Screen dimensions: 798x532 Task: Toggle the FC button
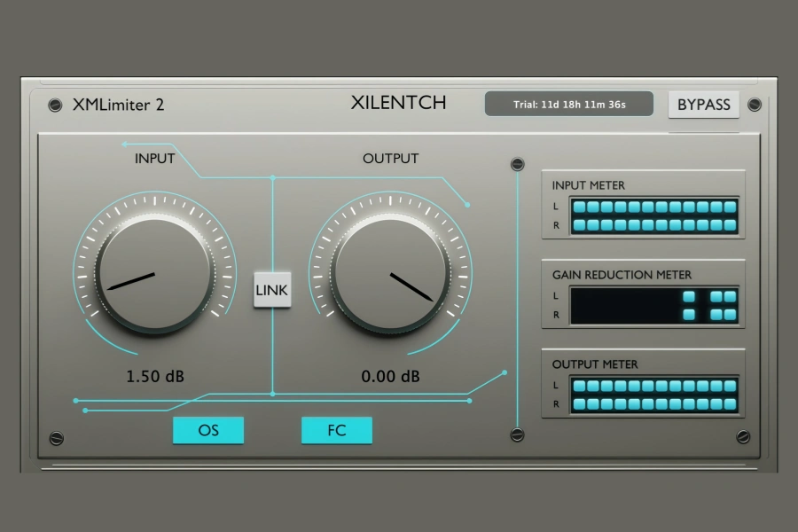coord(336,430)
